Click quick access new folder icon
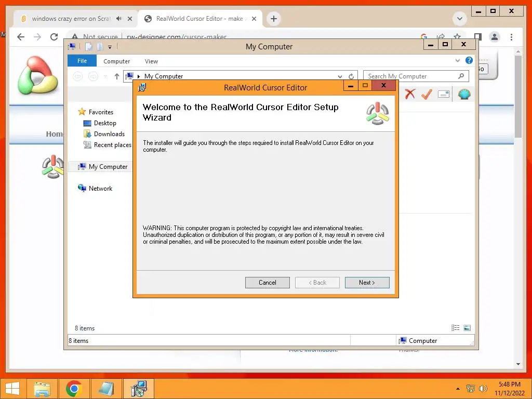The width and height of the screenshot is (532, 399). pos(100,47)
